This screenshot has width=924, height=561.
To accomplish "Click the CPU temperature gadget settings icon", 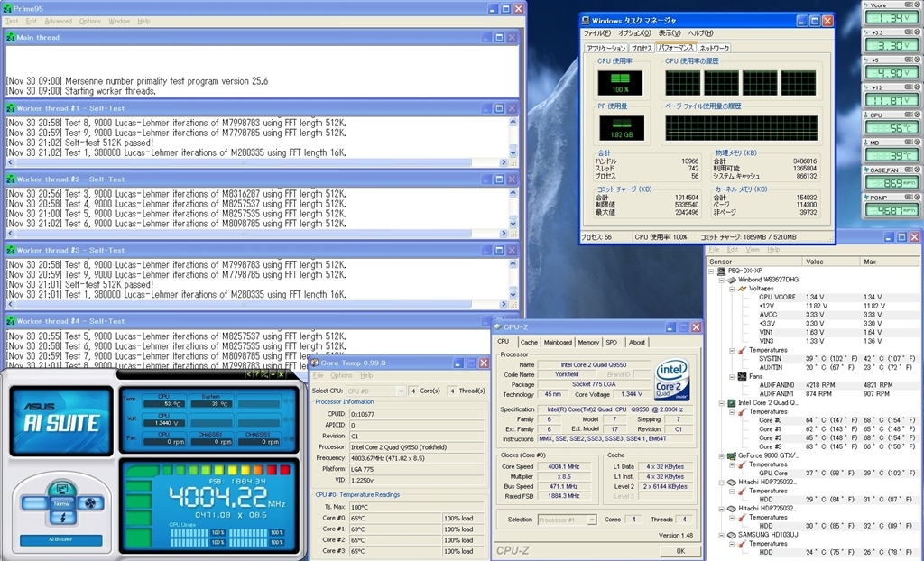I will [x=908, y=115].
